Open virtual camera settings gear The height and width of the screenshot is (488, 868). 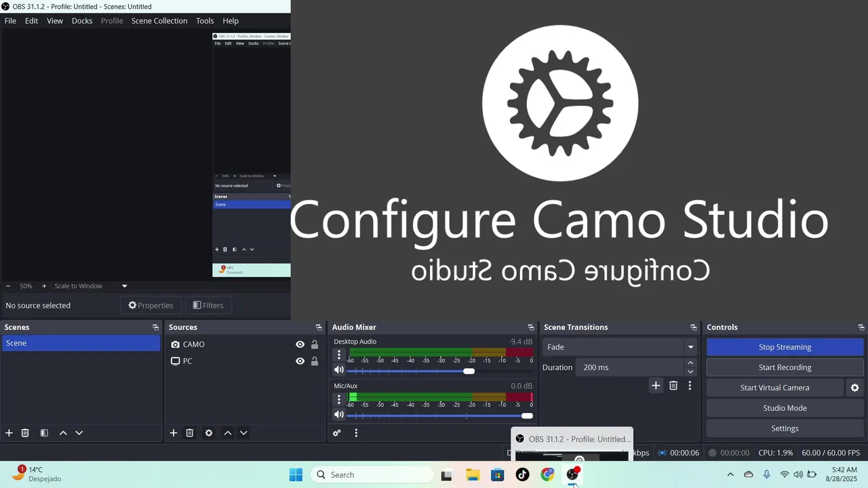pos(854,388)
